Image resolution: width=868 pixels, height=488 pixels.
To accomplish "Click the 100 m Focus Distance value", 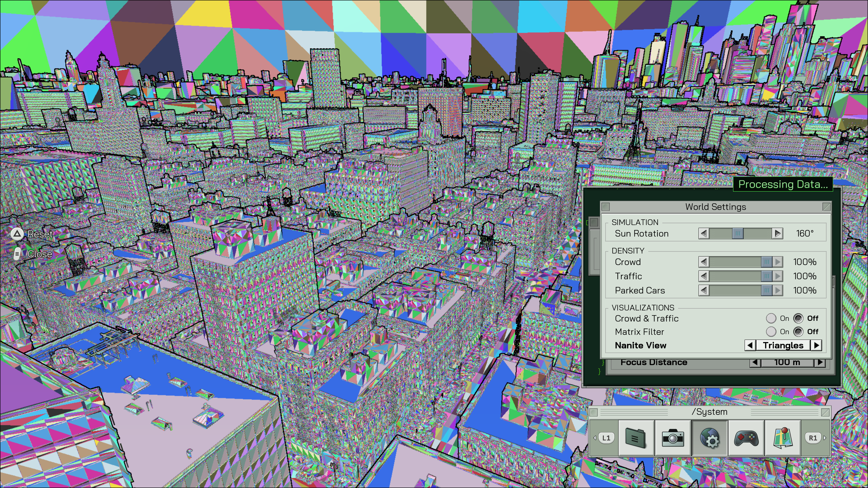I will coord(787,362).
